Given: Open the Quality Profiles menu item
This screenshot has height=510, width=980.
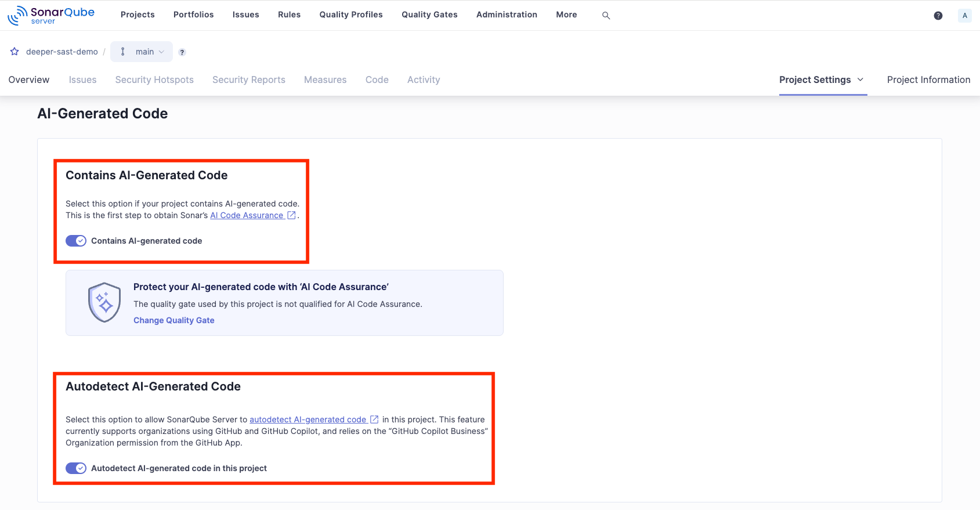Looking at the screenshot, I should point(351,15).
